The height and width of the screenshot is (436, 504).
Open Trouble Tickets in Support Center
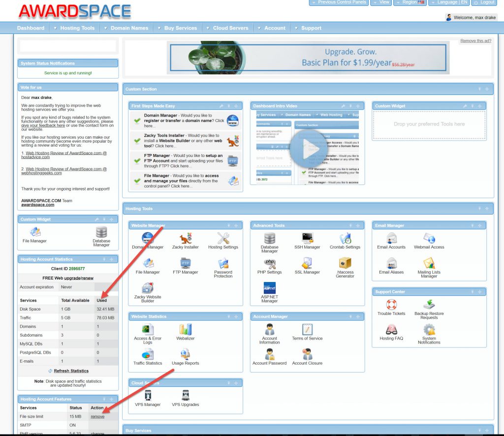coord(391,307)
